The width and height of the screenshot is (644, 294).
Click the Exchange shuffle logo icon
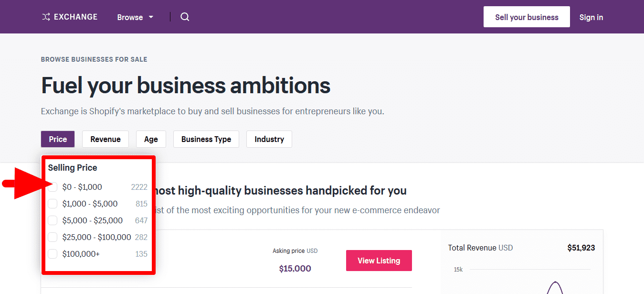pyautogui.click(x=46, y=17)
